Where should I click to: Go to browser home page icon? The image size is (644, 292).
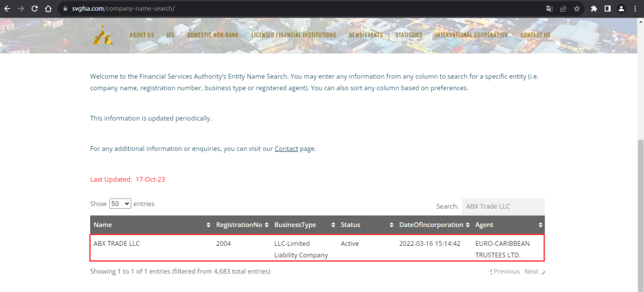[x=48, y=9]
